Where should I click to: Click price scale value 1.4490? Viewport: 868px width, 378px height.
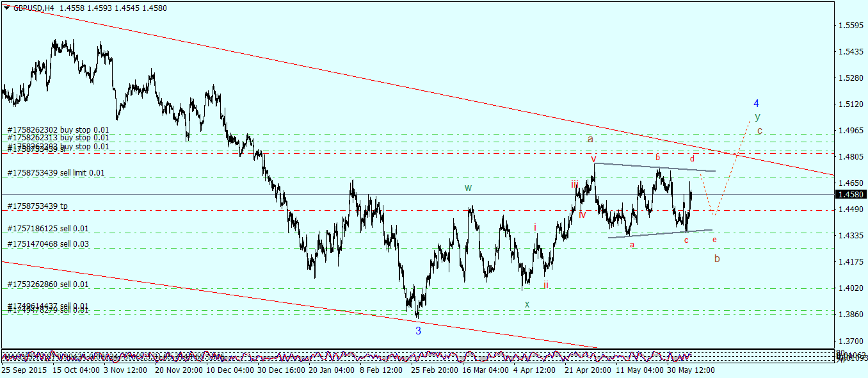click(851, 210)
